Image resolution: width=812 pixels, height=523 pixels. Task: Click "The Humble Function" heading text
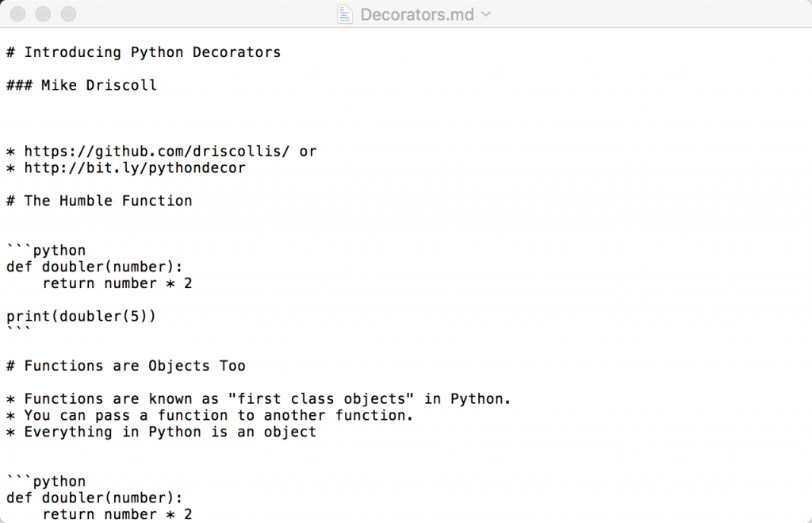pyautogui.click(x=108, y=201)
